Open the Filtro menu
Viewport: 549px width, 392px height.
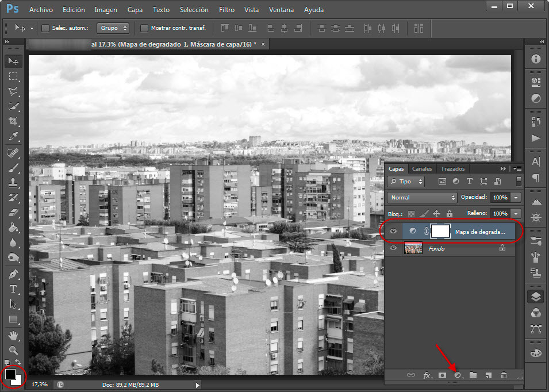tap(226, 10)
